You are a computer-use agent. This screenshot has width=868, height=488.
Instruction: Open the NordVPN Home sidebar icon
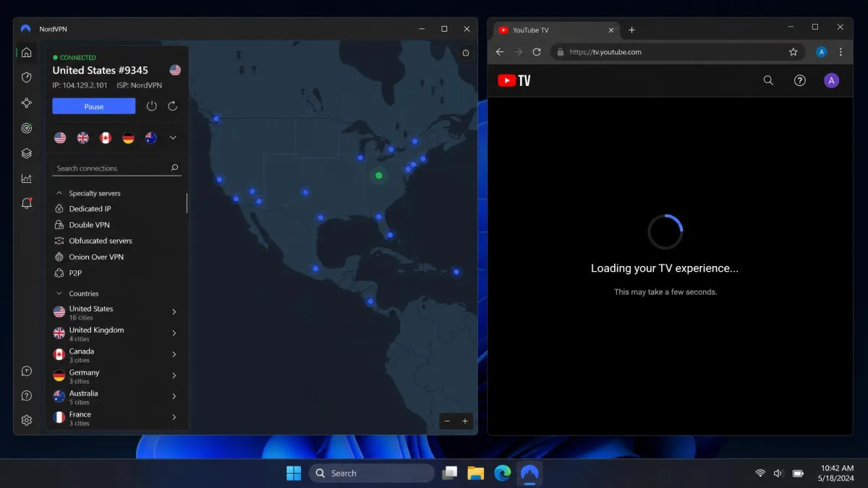coord(27,52)
